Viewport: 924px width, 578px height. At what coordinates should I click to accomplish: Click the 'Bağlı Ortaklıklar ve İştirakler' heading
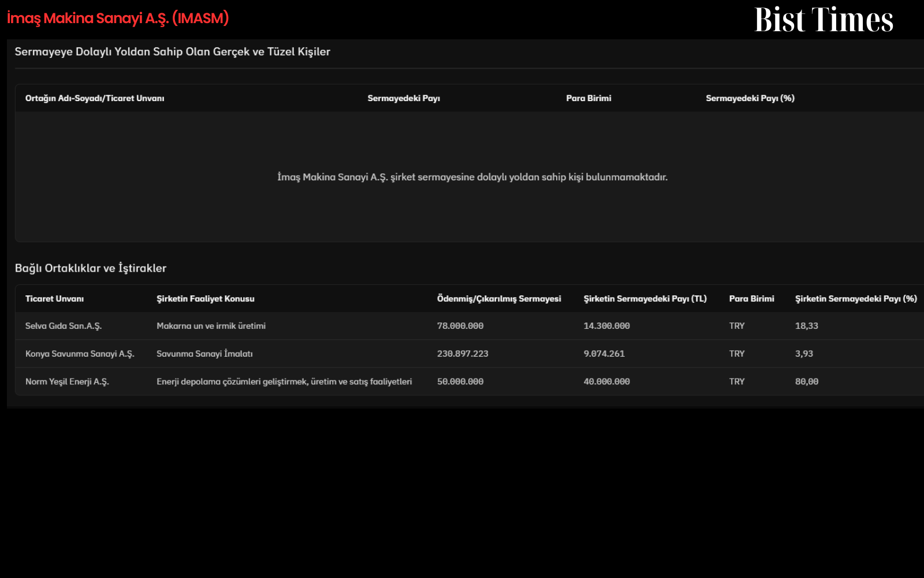pyautogui.click(x=91, y=268)
